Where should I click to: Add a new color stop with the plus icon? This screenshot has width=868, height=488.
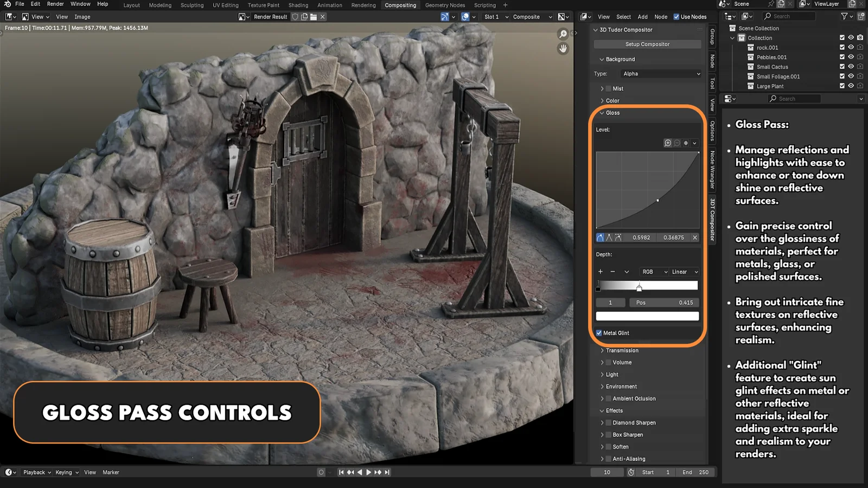pos(600,272)
